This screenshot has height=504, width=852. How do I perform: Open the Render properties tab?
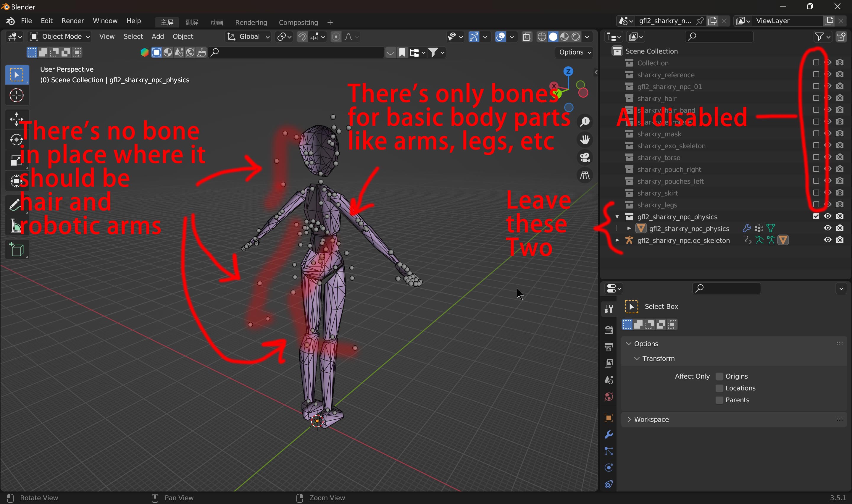point(609,329)
